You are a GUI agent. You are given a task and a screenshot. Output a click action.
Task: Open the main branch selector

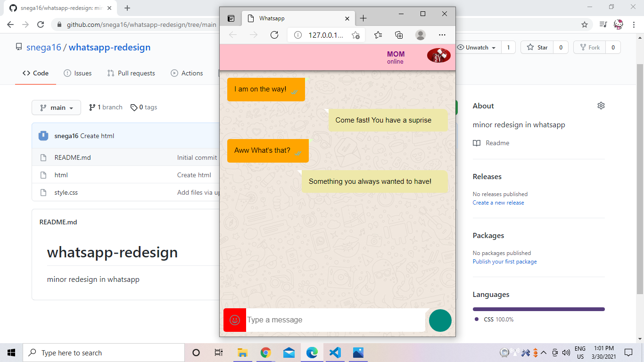pyautogui.click(x=56, y=107)
